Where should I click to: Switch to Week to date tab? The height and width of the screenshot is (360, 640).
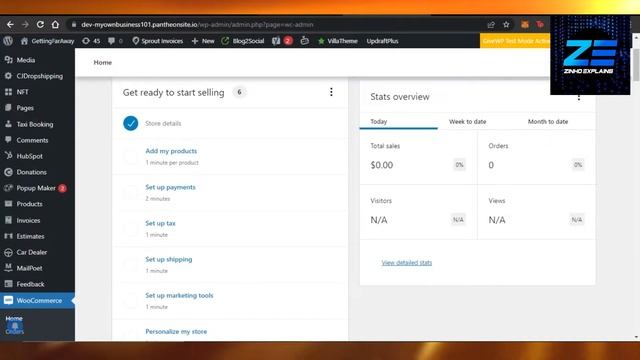coord(468,122)
